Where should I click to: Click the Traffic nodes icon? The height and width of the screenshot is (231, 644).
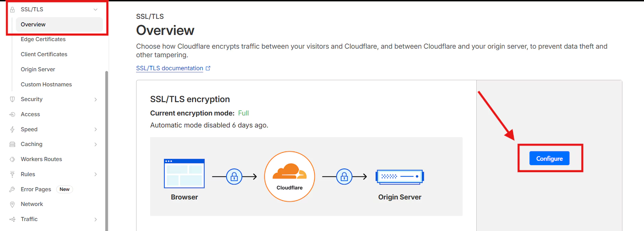point(12,219)
